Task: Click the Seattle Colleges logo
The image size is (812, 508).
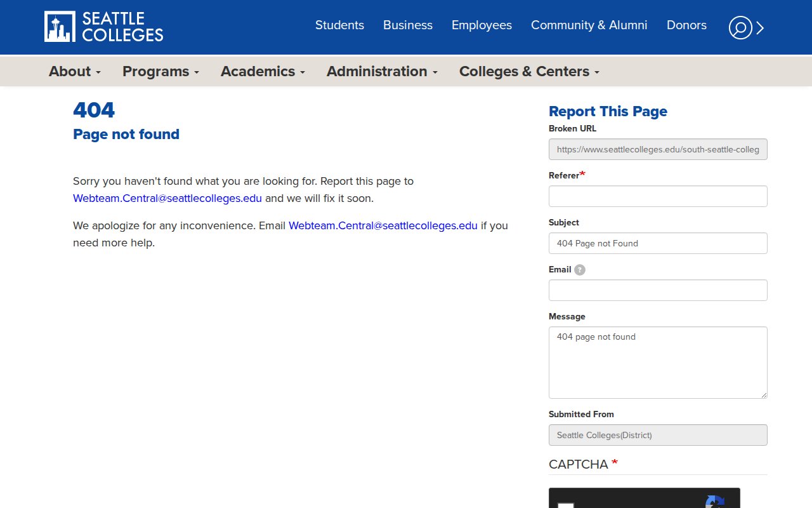Action: point(104,27)
